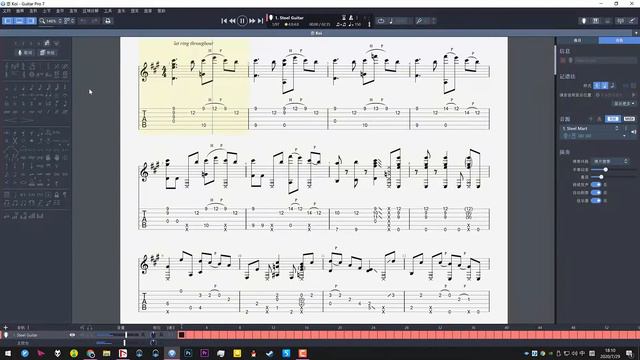Adjust the first Interpretation slider handle
Screen dimensions: 640x360
pyautogui.click(x=606, y=169)
